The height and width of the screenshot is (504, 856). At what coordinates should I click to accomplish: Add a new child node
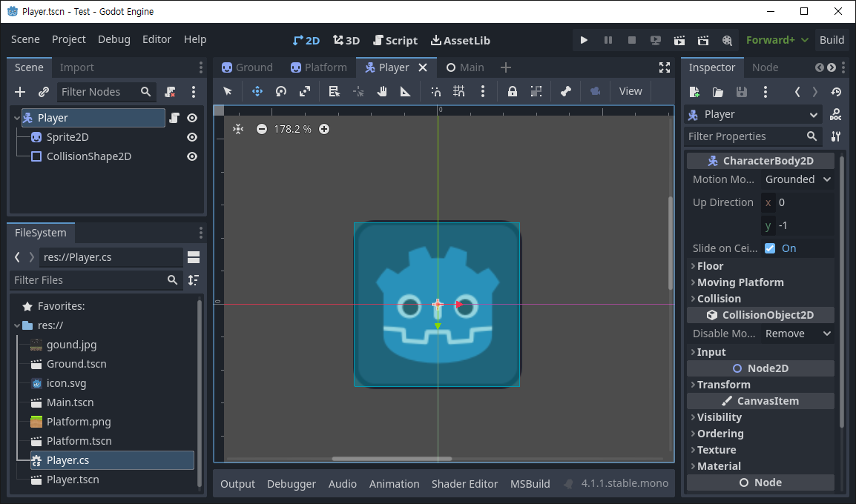point(20,92)
